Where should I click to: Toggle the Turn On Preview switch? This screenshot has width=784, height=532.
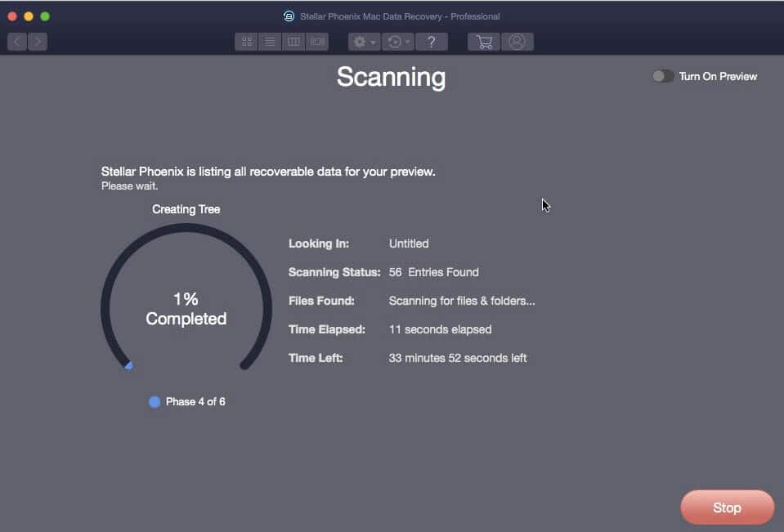[x=663, y=76]
